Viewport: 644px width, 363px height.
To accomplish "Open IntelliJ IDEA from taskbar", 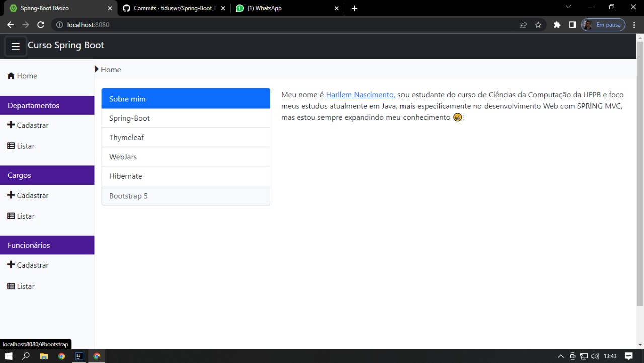I will pyautogui.click(x=79, y=356).
